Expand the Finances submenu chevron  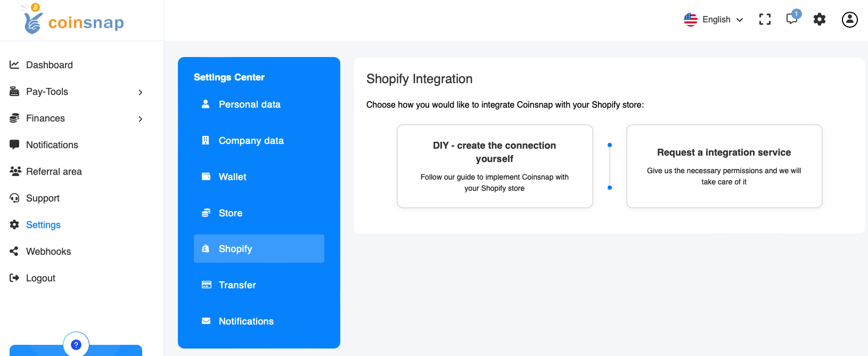click(x=141, y=119)
